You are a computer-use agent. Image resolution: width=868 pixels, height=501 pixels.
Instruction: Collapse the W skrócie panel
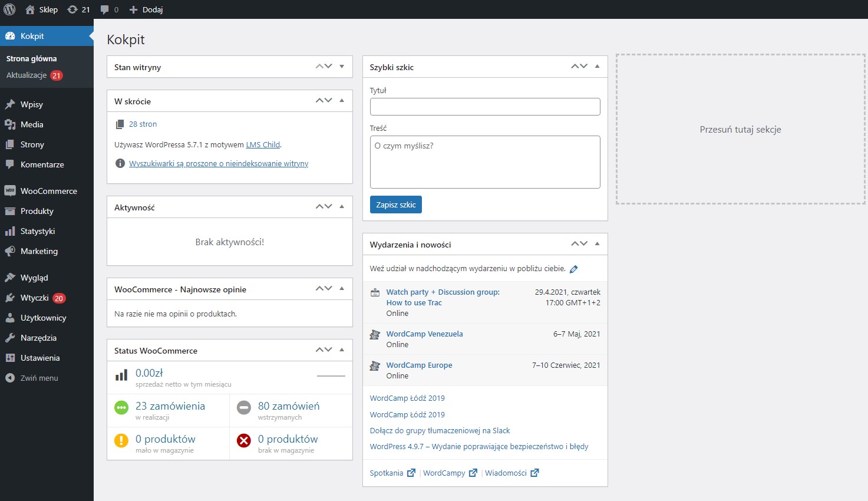click(342, 101)
